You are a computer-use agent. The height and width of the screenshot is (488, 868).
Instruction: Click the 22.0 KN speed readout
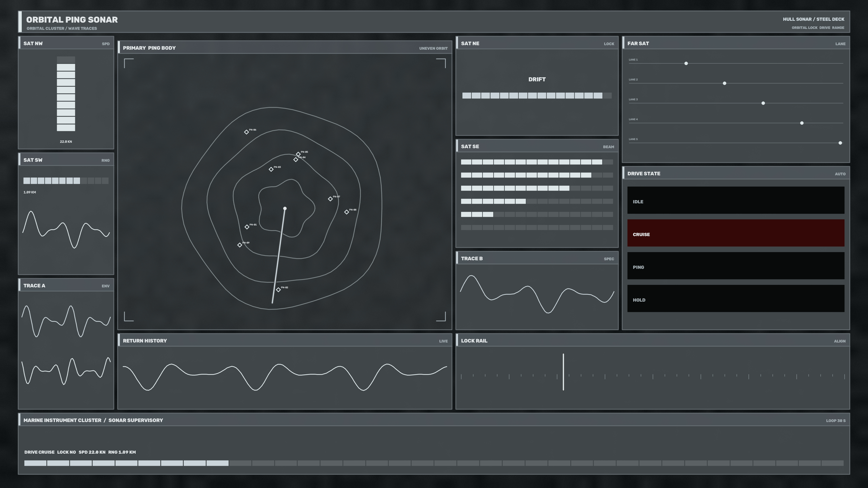[66, 141]
